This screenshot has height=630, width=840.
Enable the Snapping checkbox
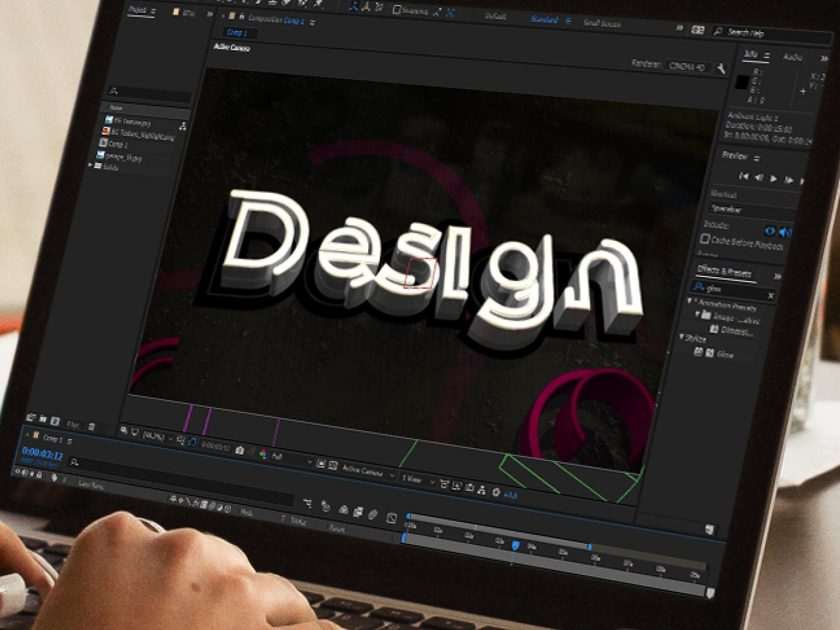tap(397, 9)
